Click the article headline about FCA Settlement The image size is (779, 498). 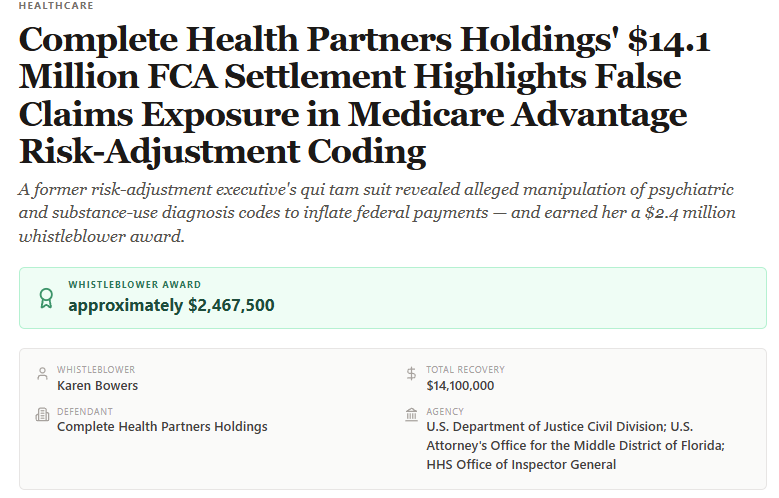click(365, 95)
